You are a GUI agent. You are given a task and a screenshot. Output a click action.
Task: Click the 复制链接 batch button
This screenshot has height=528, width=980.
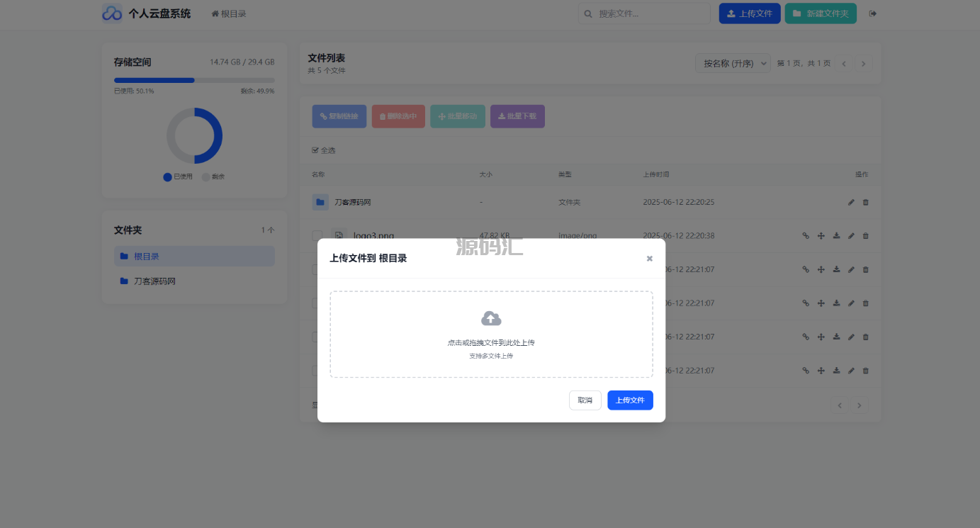coord(339,116)
